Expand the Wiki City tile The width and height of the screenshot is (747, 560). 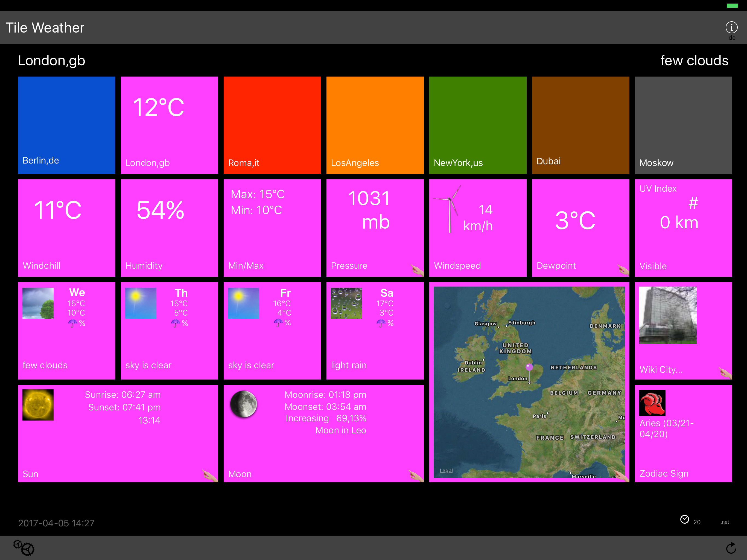coord(683,331)
